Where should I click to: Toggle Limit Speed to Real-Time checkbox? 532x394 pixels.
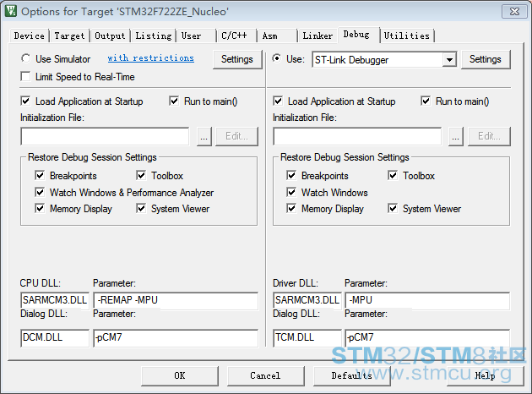coord(25,76)
